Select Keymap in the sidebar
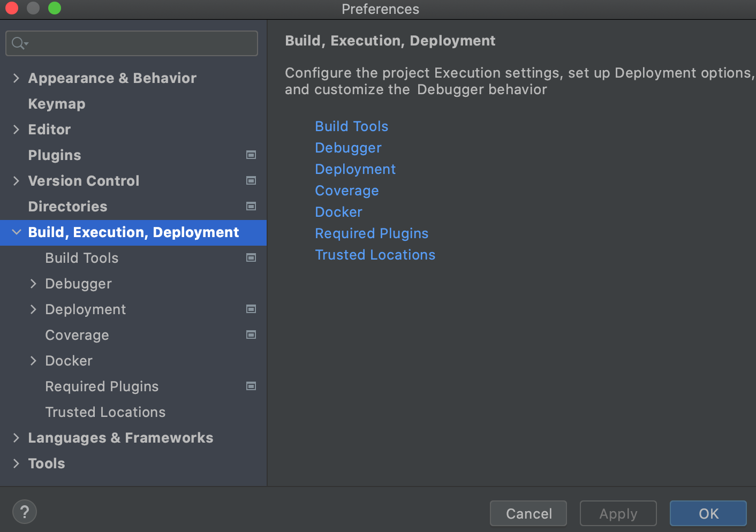 [x=56, y=103]
